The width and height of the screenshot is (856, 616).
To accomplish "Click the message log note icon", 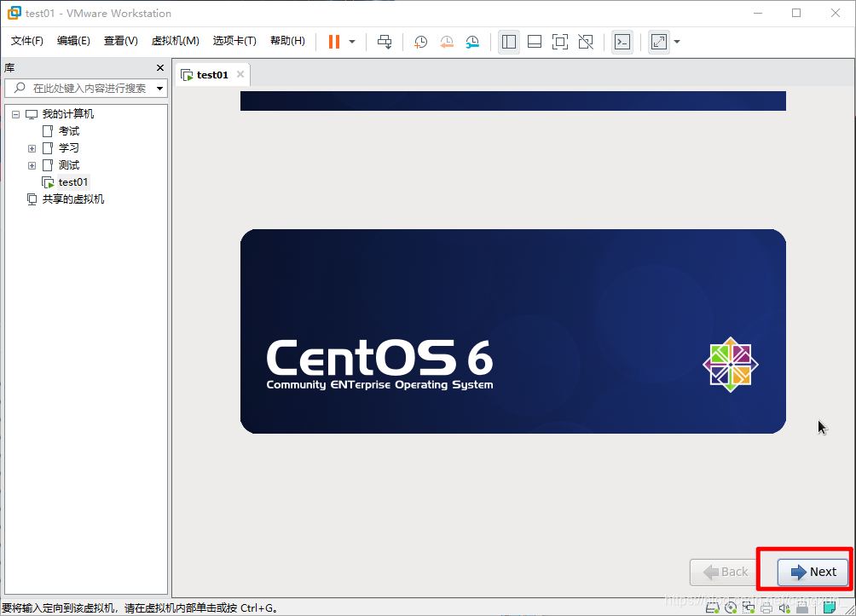I will click(830, 607).
